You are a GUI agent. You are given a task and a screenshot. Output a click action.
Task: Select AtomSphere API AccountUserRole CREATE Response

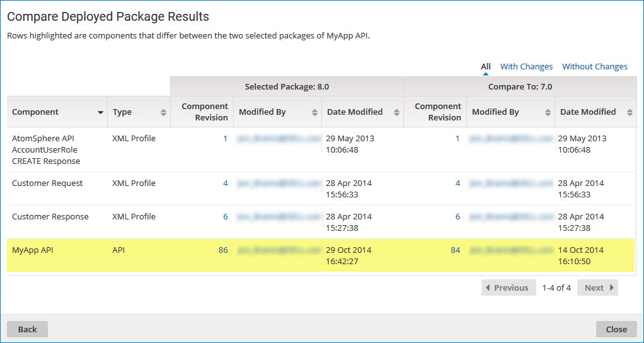coord(46,150)
